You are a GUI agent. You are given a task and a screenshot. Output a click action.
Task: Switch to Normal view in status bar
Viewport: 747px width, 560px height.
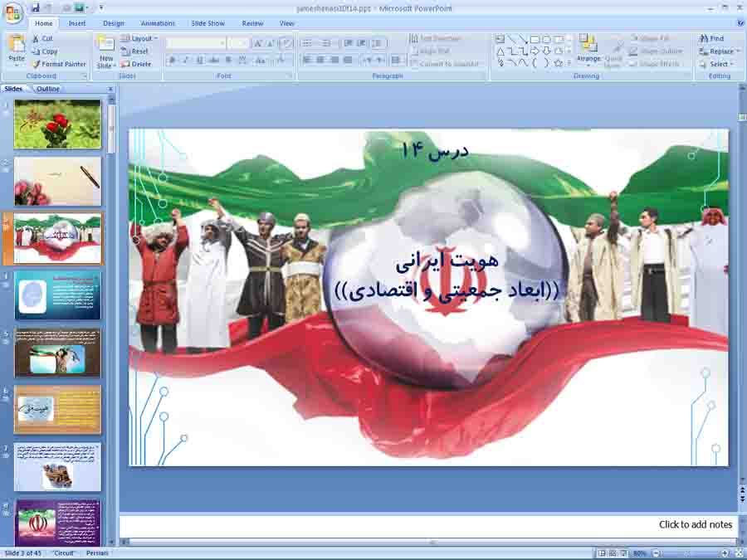pyautogui.click(x=603, y=553)
